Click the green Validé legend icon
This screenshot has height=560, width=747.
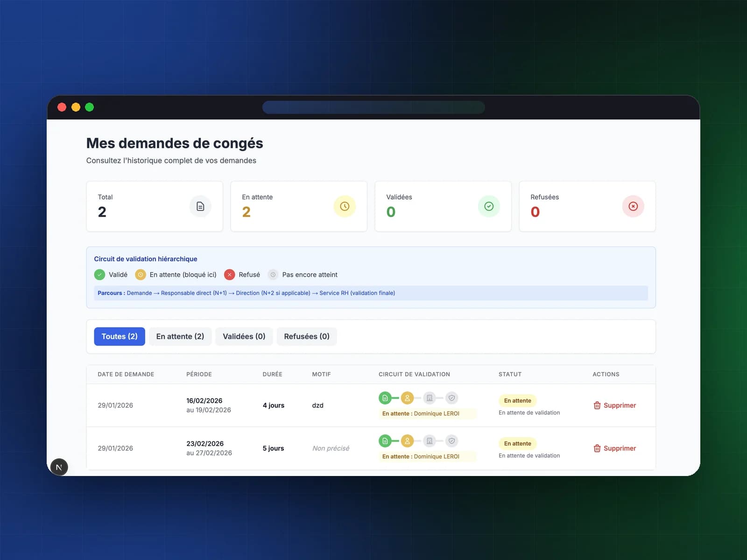pos(99,275)
